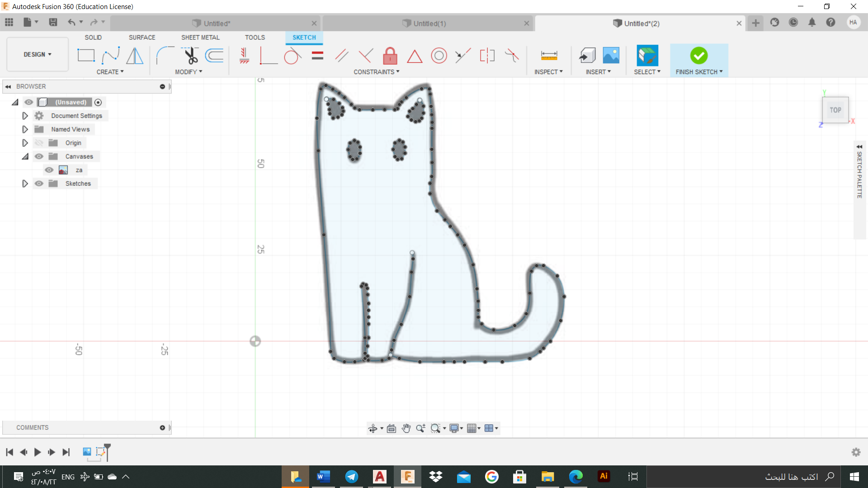Click the Insert Derive icon
Screen dimensions: 868x488
coord(587,56)
